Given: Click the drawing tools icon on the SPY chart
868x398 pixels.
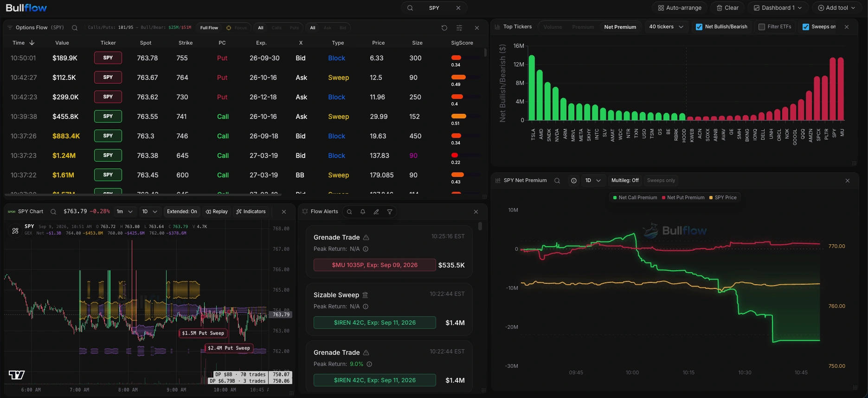Looking at the screenshot, I should click(15, 230).
